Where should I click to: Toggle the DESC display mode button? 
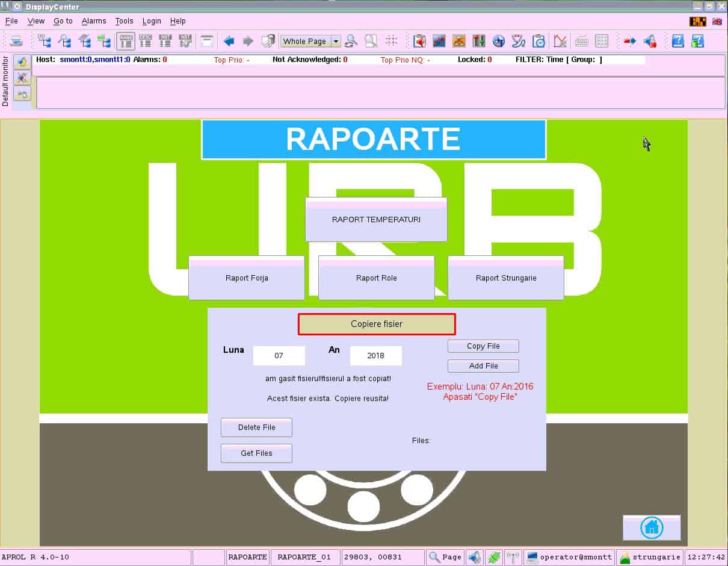pos(146,41)
